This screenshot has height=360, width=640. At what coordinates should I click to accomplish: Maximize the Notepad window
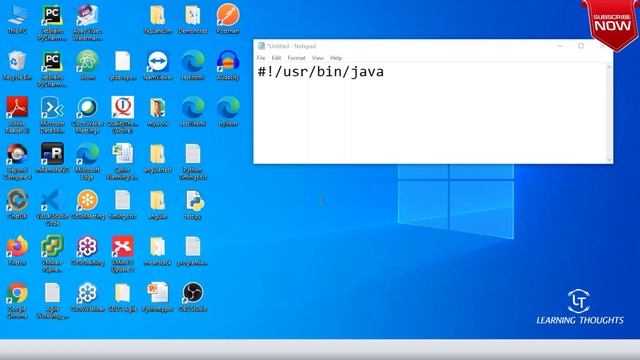point(581,46)
